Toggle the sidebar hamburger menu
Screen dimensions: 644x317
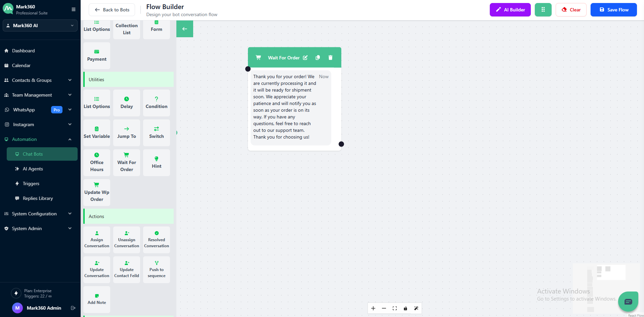tap(73, 9)
